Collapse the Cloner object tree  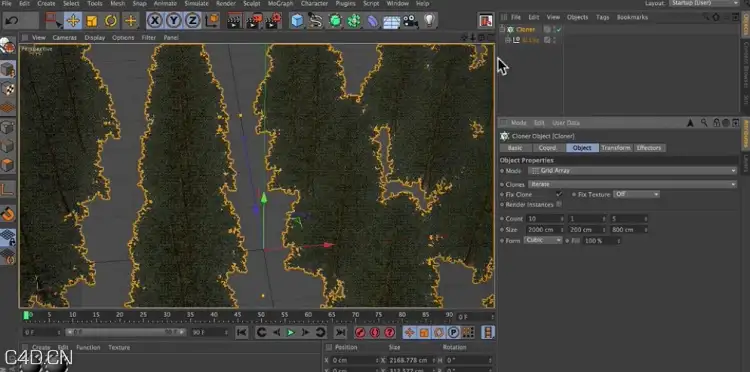pyautogui.click(x=502, y=29)
